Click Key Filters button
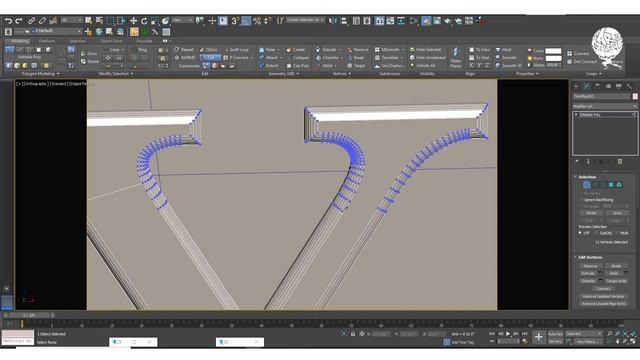Image resolution: width=640 pixels, height=360 pixels. 588,342
